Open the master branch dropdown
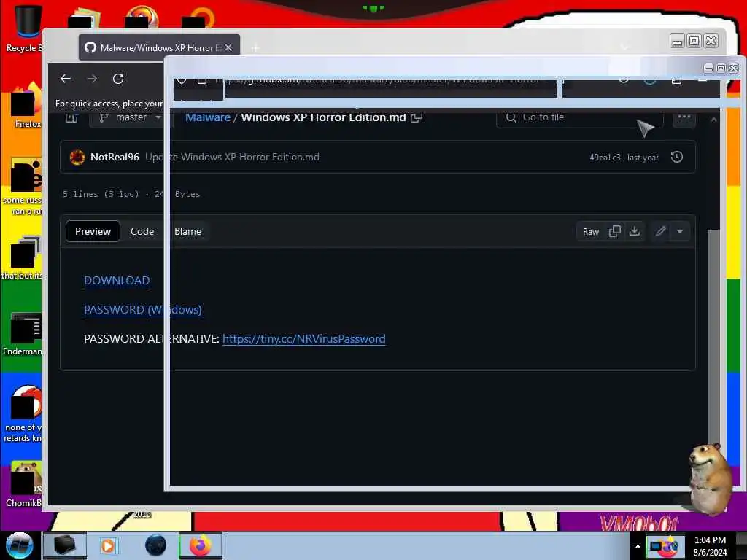 tap(128, 117)
